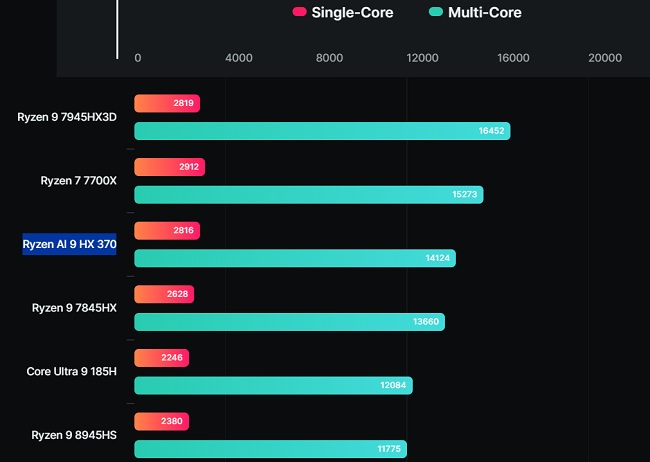Click the Ryzen 9 7845HX label
Viewport: 650px width, 462px height.
click(x=75, y=308)
